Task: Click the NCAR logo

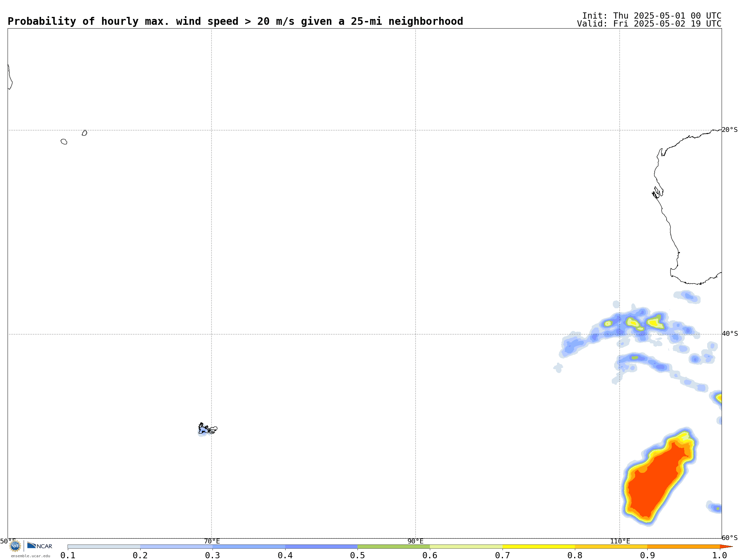Action: click(x=40, y=546)
